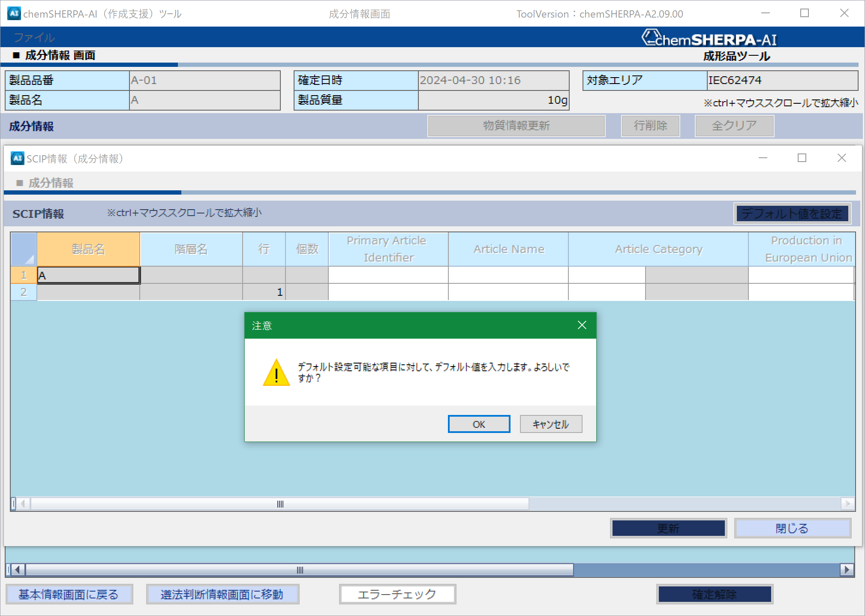The width and height of the screenshot is (865, 616).
Task: Click 基本情報画面に戻る button
Action: tap(69, 594)
